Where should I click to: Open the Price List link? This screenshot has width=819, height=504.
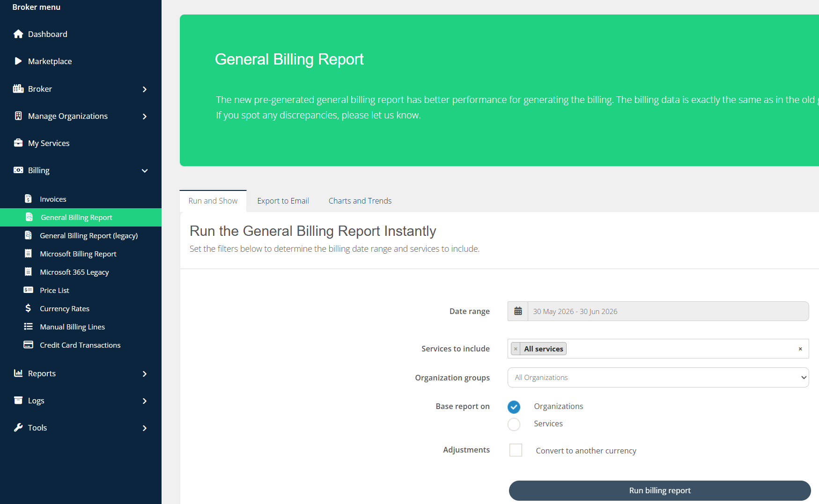coord(54,291)
